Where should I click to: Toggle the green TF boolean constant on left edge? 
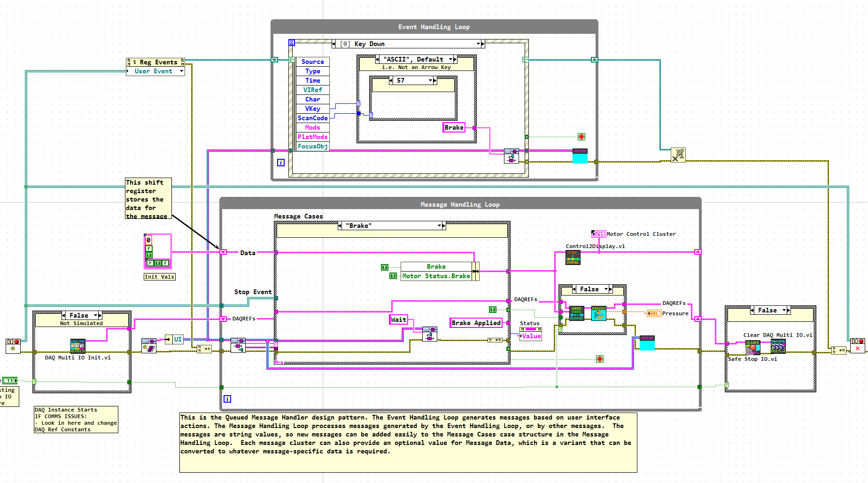click(x=9, y=380)
